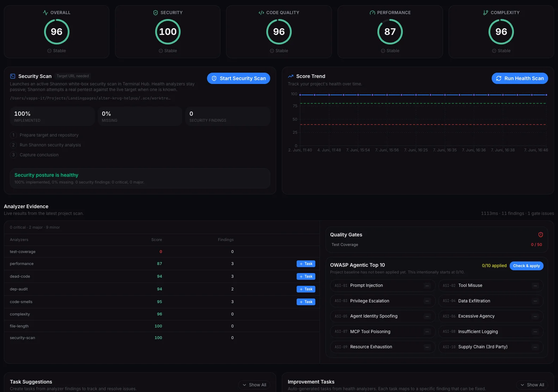This screenshot has height=392, width=558.
Task: Click the Overall score 96 ring
Action: point(57,32)
